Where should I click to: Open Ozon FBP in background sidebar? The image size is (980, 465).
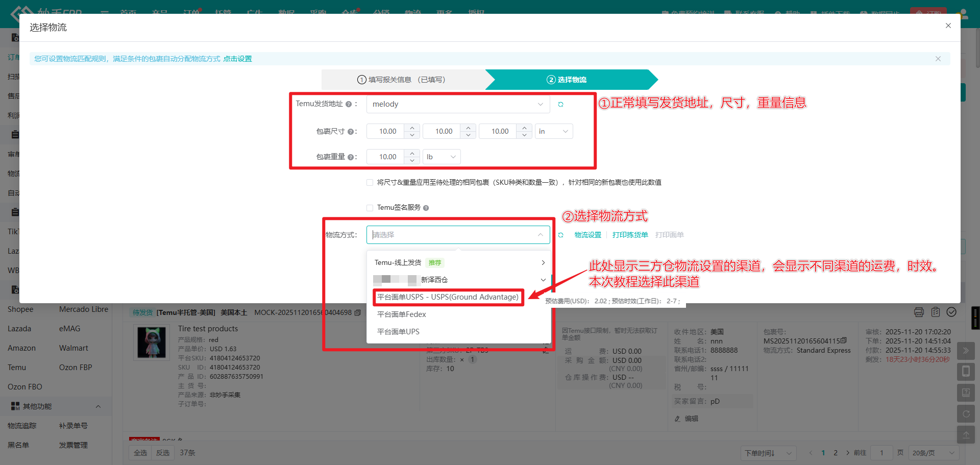click(76, 368)
